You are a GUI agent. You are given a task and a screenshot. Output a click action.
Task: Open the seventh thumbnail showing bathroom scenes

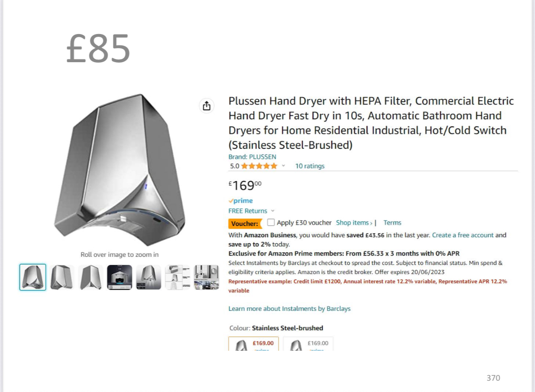206,277
